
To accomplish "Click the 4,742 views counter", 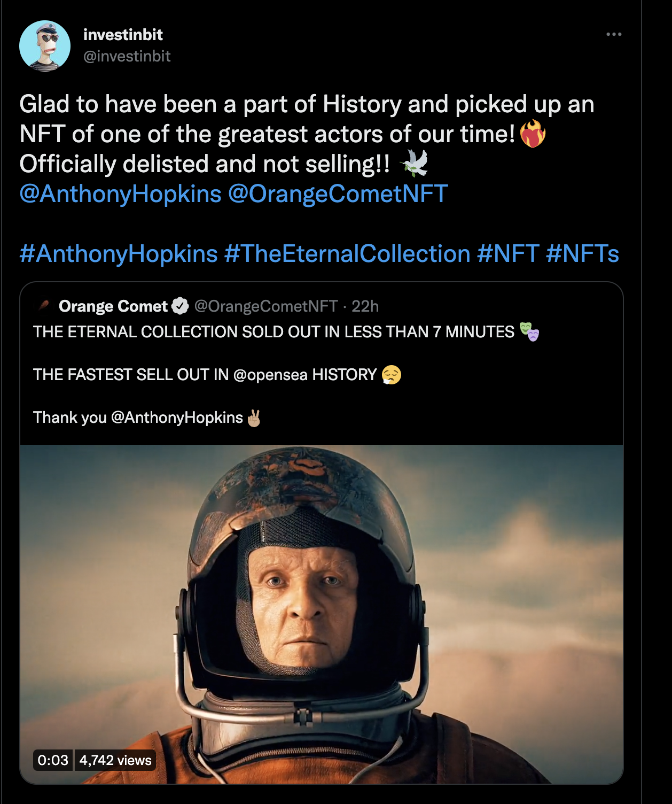I will (x=115, y=760).
